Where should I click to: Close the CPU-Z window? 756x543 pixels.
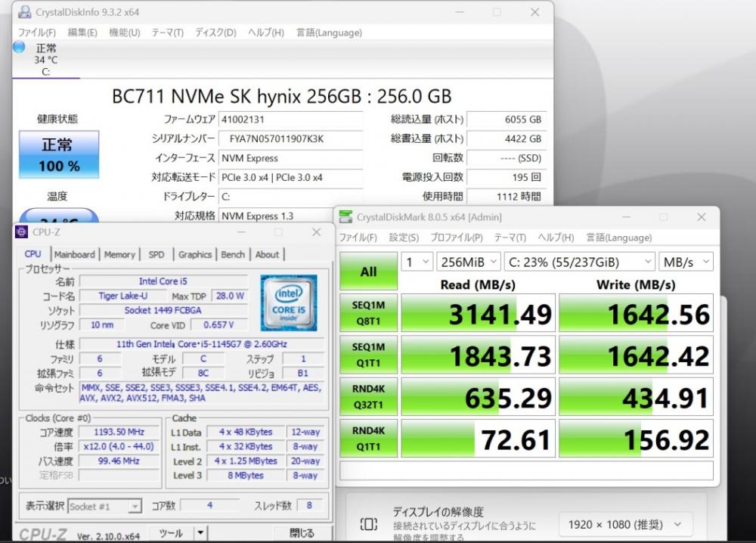point(316,232)
